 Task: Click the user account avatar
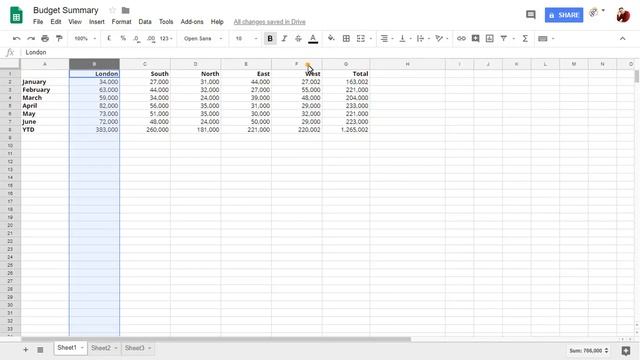point(623,15)
